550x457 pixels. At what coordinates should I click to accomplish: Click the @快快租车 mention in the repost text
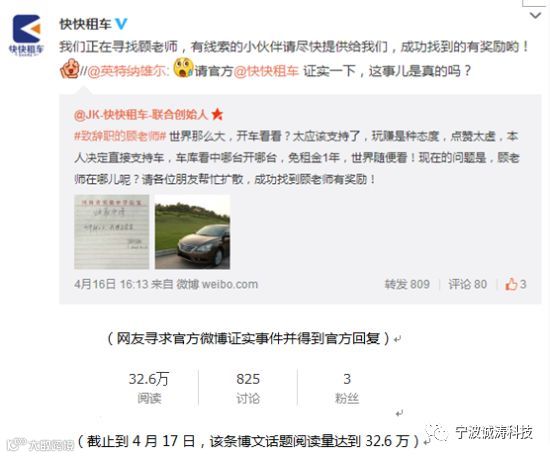266,71
